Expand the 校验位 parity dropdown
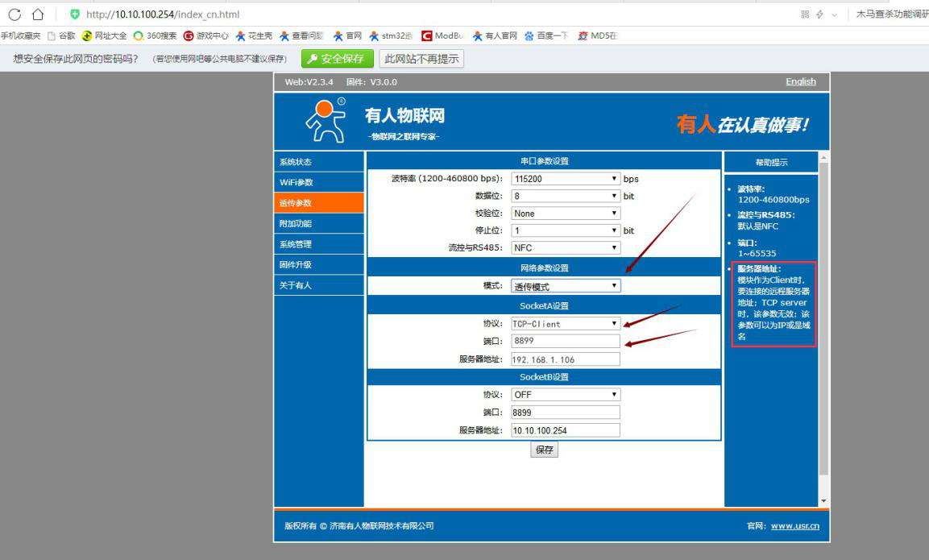929x560 pixels. click(x=566, y=214)
